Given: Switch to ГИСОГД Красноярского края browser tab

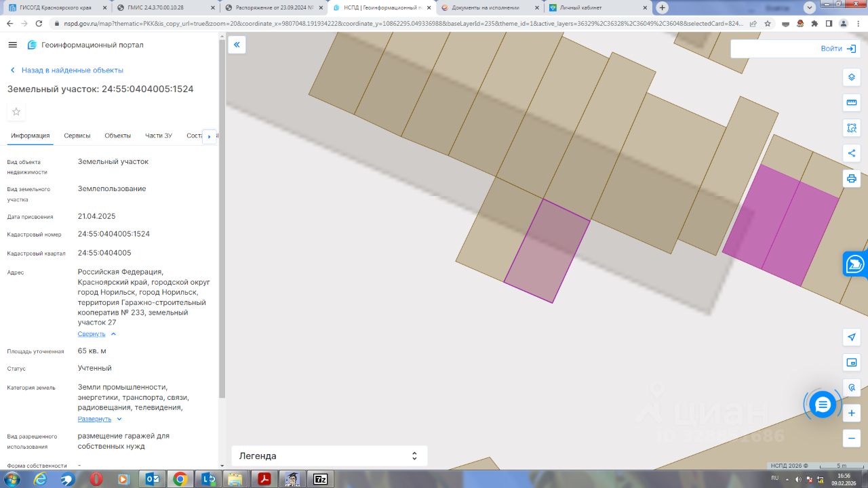Looking at the screenshot, I should (x=56, y=7).
